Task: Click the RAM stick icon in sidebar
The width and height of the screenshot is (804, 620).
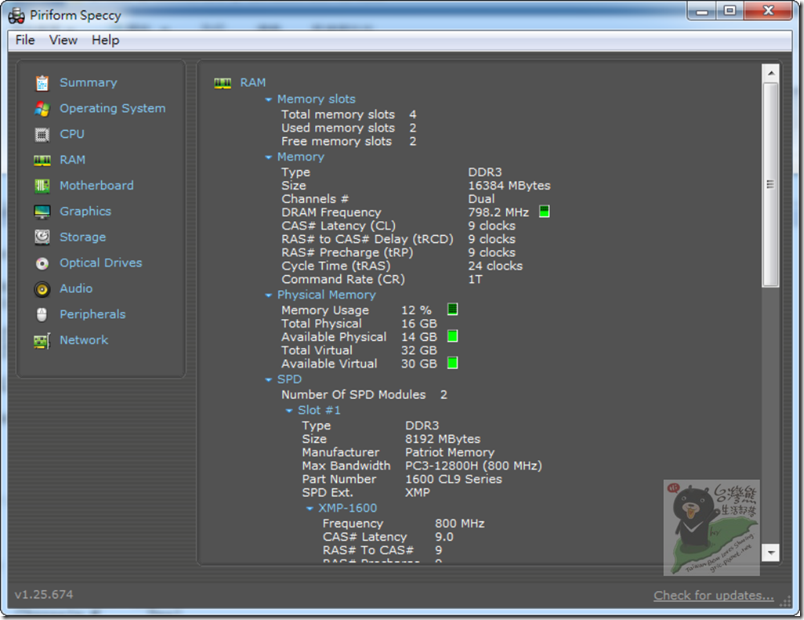Action: pos(42,161)
